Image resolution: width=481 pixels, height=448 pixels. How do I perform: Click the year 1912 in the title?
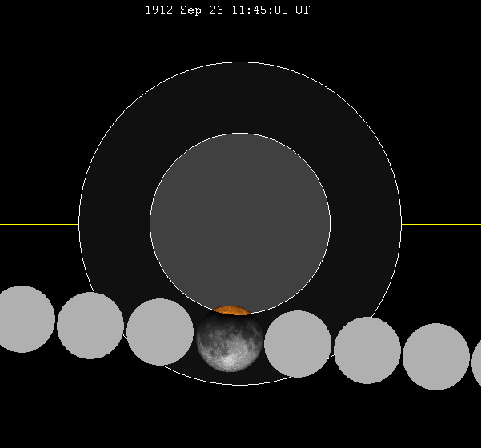pyautogui.click(x=158, y=10)
